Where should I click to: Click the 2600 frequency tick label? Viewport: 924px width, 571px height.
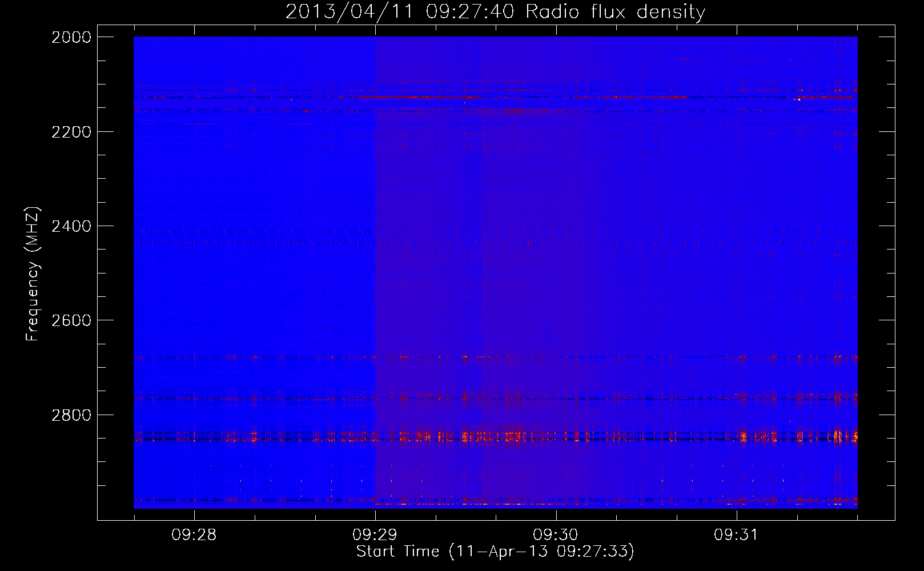pos(71,320)
